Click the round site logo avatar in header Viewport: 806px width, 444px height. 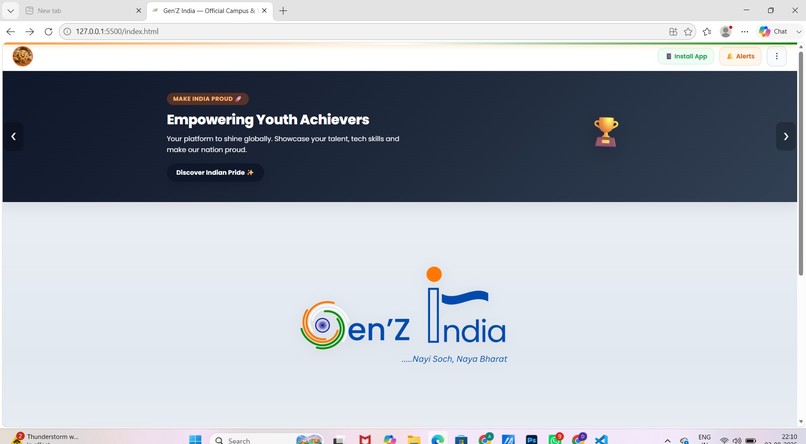(23, 56)
